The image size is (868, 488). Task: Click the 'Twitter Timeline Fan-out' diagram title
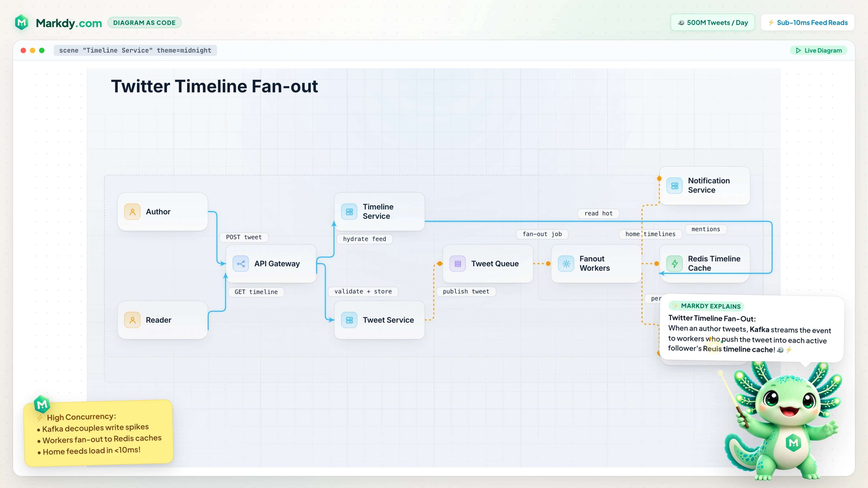[x=214, y=86]
